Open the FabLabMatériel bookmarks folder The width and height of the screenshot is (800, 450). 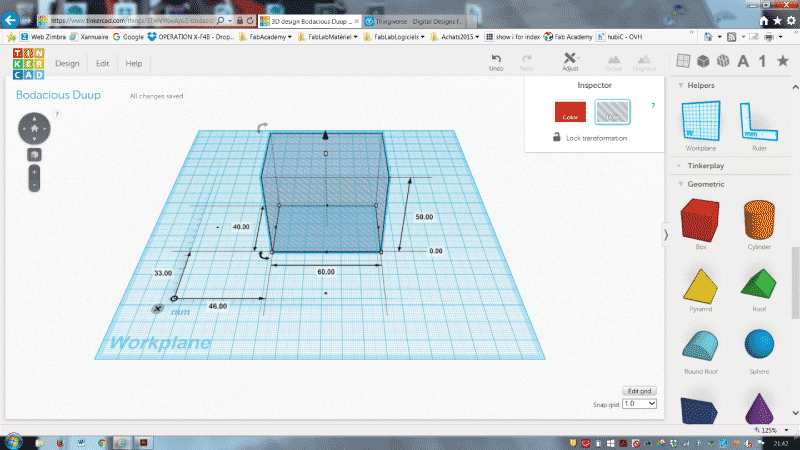pyautogui.click(x=327, y=37)
